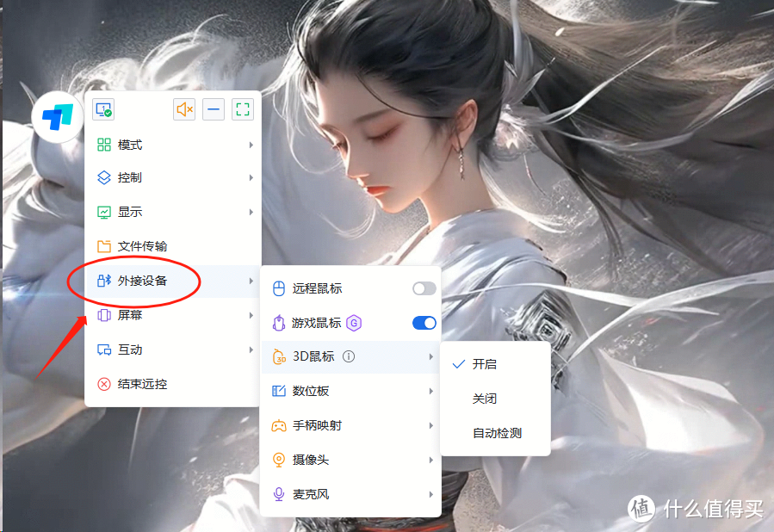Expand the 显示 submenu arrow
The height and width of the screenshot is (532, 774).
[251, 213]
